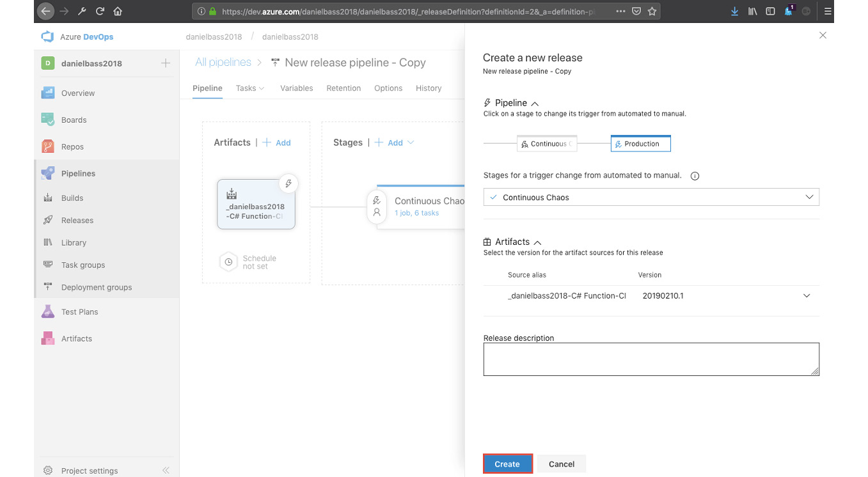Open the 1 job, 6 tasks link
Viewport: 868px width, 477px height.
pyautogui.click(x=416, y=213)
